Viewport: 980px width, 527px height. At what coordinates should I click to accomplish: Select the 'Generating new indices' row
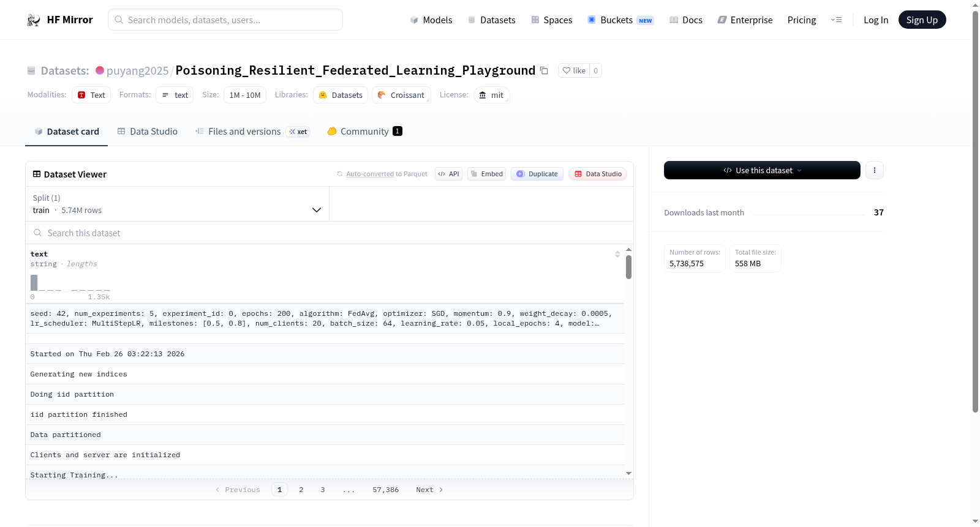(x=325, y=374)
